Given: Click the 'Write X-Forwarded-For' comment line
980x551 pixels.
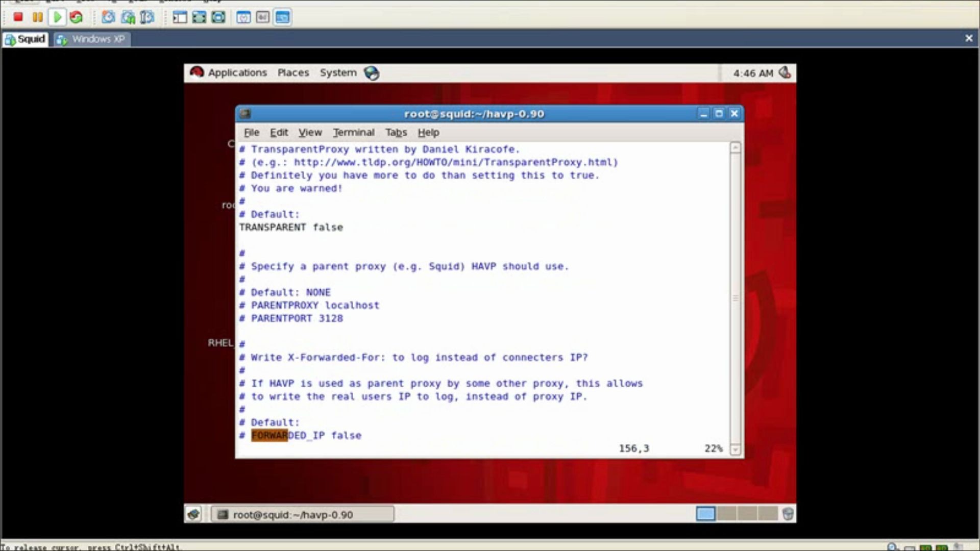Looking at the screenshot, I should [x=413, y=357].
